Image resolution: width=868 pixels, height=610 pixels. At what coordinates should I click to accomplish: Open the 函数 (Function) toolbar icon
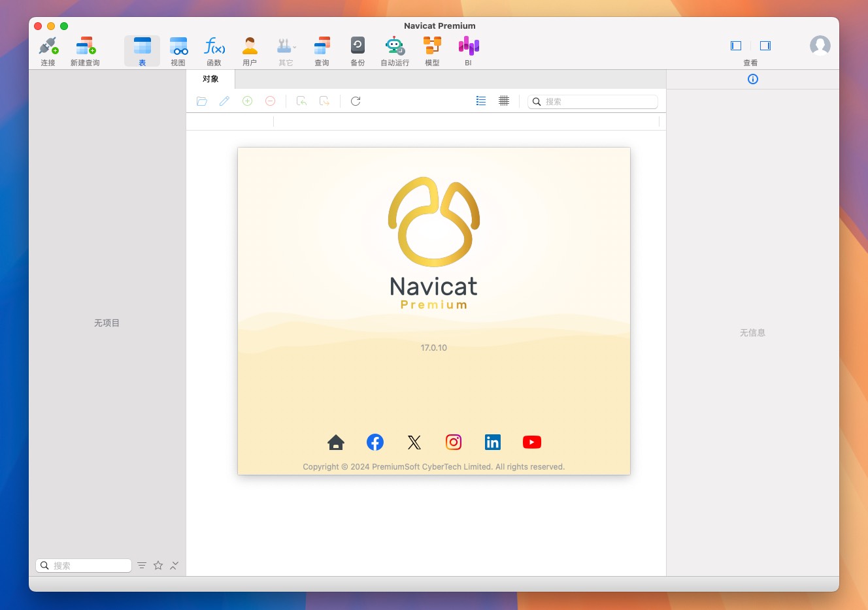point(214,51)
